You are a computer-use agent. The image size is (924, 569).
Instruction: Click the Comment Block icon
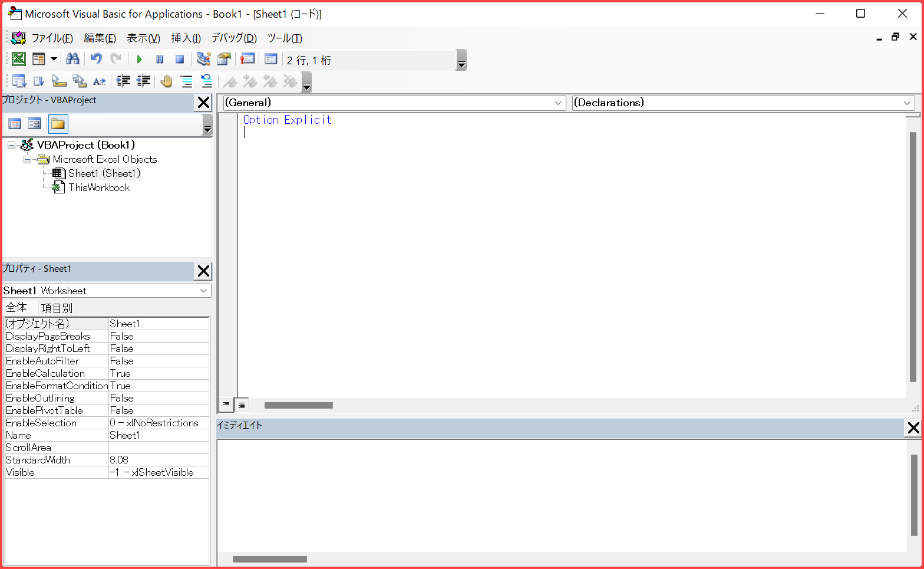(x=186, y=81)
